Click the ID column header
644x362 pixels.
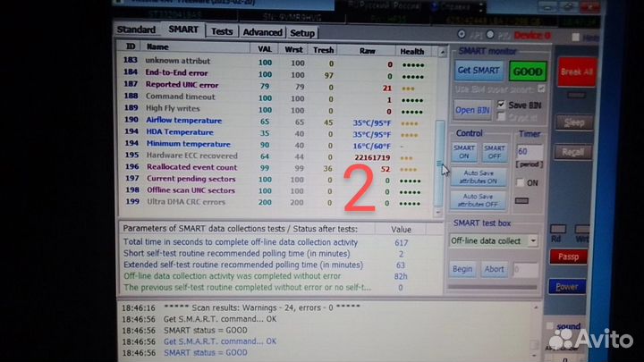point(131,46)
